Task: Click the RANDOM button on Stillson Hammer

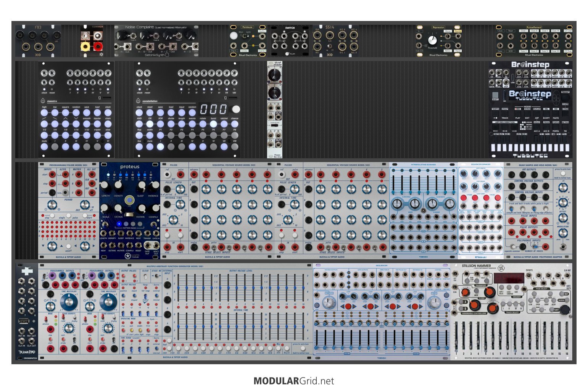Action: point(567,300)
